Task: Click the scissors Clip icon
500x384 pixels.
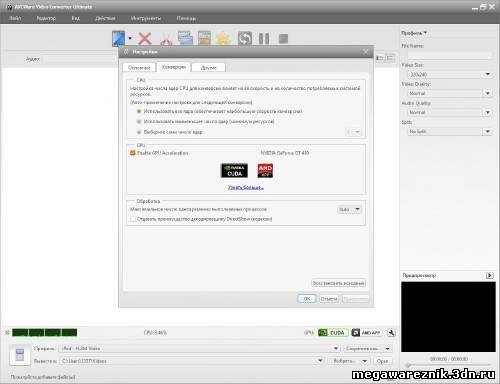Action: click(166, 39)
